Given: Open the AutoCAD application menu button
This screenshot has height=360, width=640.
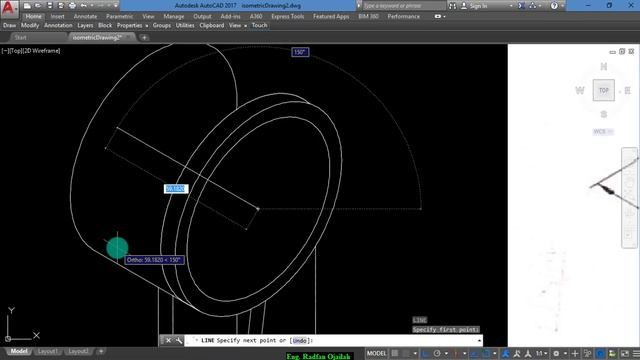Looking at the screenshot, I should click(9, 8).
